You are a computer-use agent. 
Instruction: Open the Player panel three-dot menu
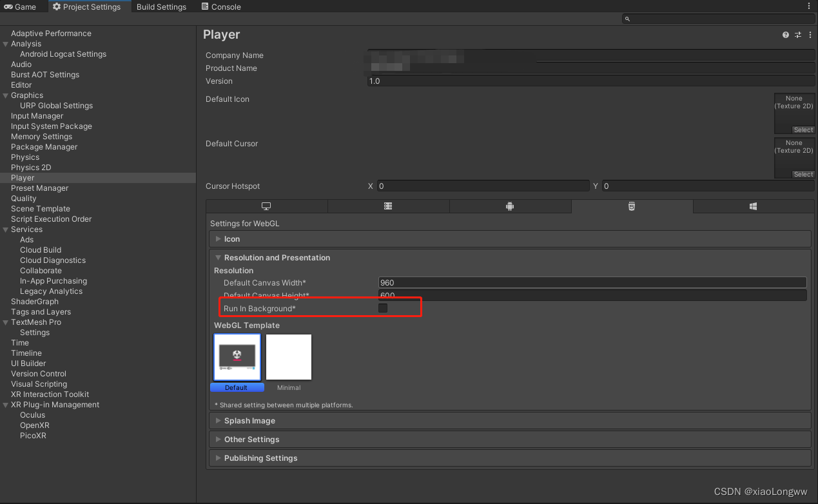(x=809, y=35)
